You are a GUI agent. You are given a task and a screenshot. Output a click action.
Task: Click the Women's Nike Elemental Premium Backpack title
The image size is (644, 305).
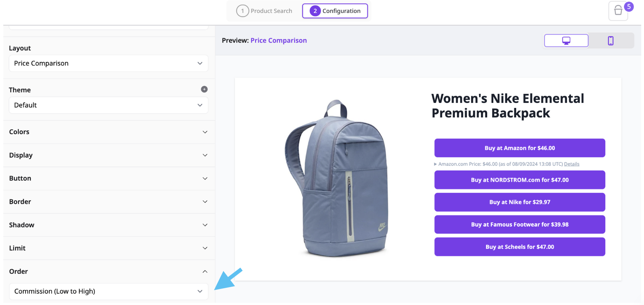tap(507, 106)
